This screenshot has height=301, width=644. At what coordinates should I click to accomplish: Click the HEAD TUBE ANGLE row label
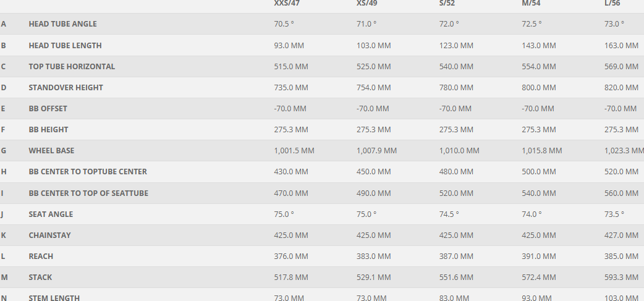62,24
